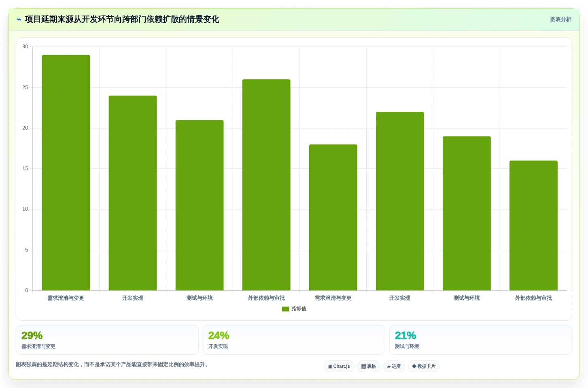The height and width of the screenshot is (388, 588).
Task: Click the 开发实现 bar reaching 22
Action: pos(400,201)
